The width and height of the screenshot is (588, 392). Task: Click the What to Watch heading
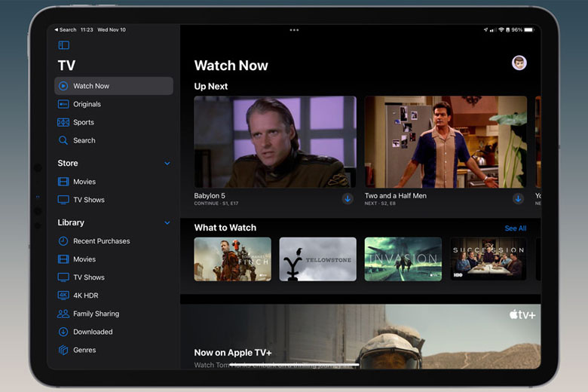[x=225, y=228]
